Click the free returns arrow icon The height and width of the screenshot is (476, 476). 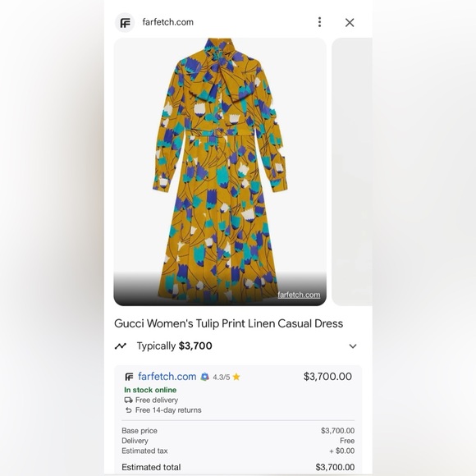[128, 410]
